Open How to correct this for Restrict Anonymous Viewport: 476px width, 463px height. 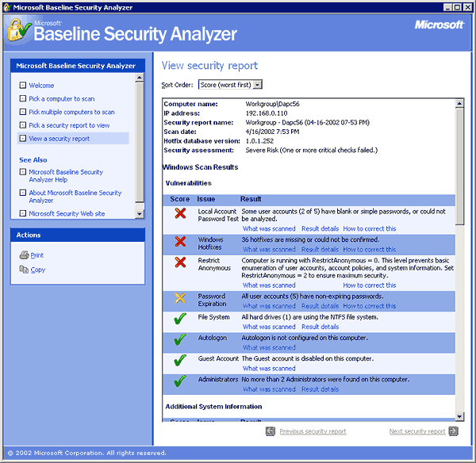pyautogui.click(x=370, y=285)
